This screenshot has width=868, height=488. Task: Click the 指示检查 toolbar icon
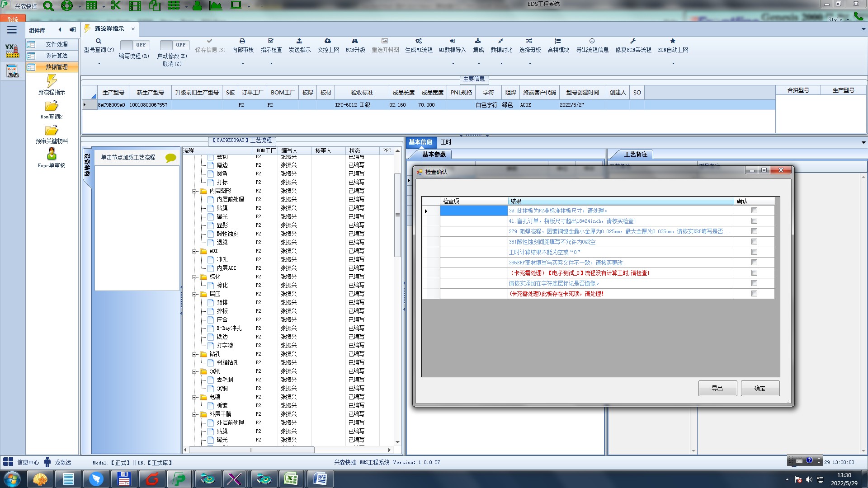(x=271, y=41)
